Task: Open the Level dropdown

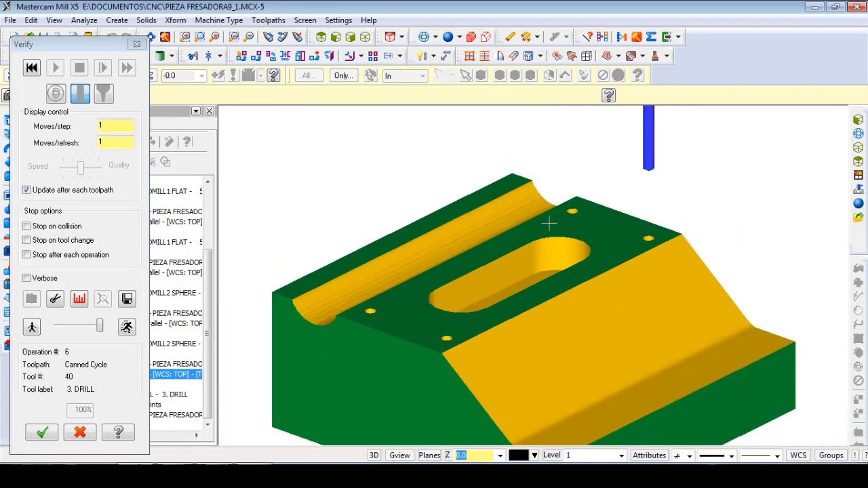Action: (x=622, y=455)
